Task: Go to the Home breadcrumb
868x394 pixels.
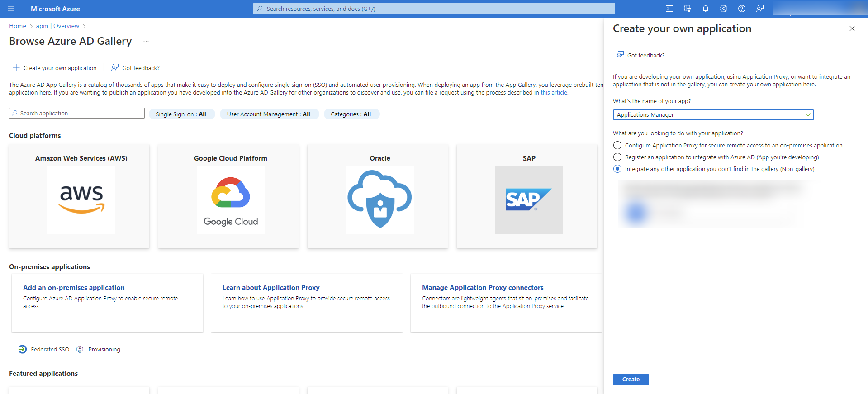Action: [x=18, y=26]
